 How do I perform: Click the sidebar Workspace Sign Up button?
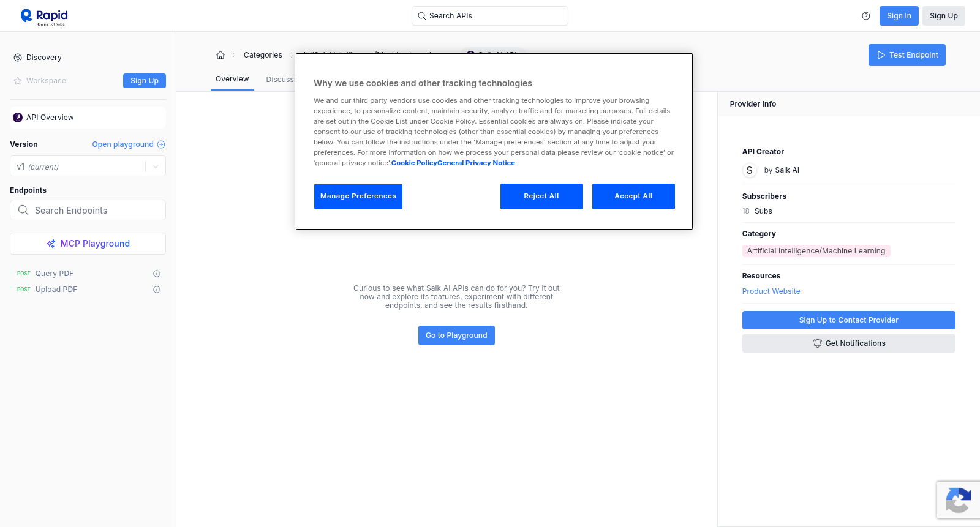click(145, 81)
